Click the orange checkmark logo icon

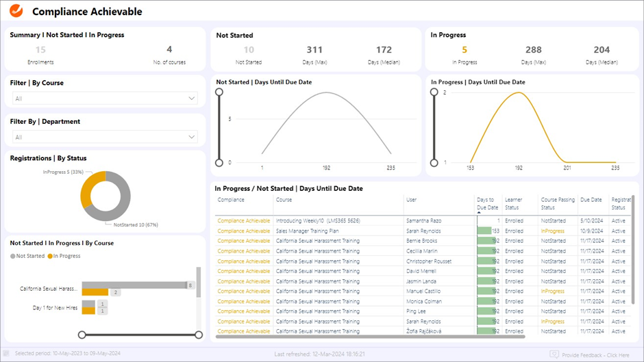pyautogui.click(x=16, y=11)
